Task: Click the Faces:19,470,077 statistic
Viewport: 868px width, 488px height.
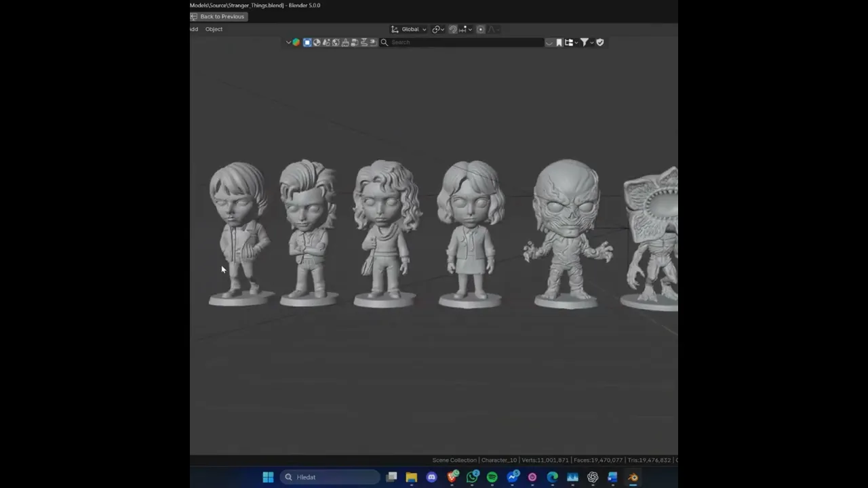Action: tap(598, 460)
